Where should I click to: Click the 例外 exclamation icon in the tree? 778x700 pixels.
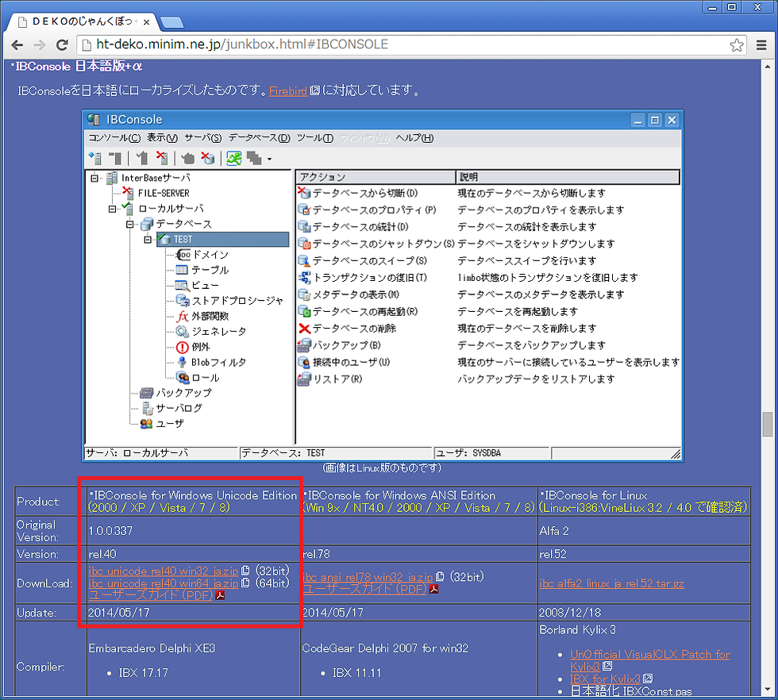coord(182,347)
